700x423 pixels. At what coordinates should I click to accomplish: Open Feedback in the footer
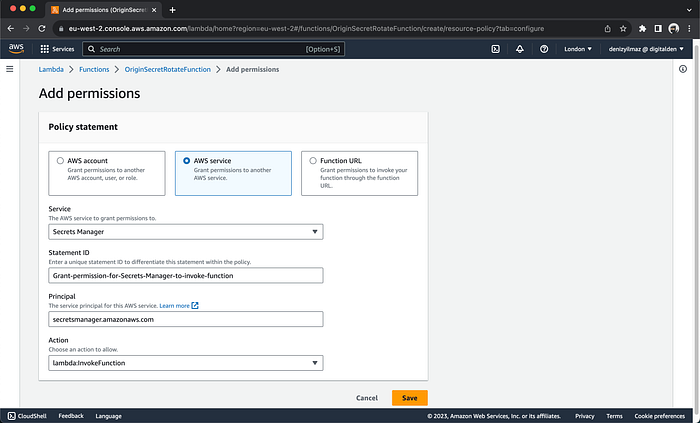71,416
